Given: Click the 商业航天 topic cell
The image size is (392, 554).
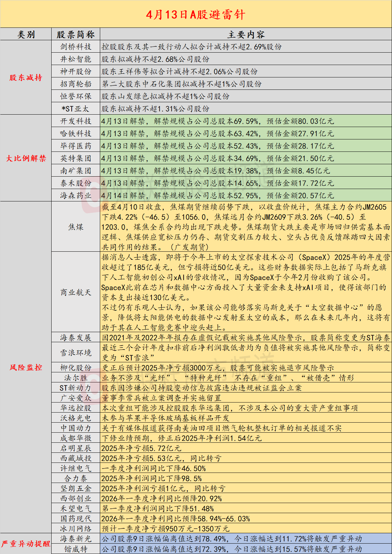Looking at the screenshot, I should click(76, 292).
